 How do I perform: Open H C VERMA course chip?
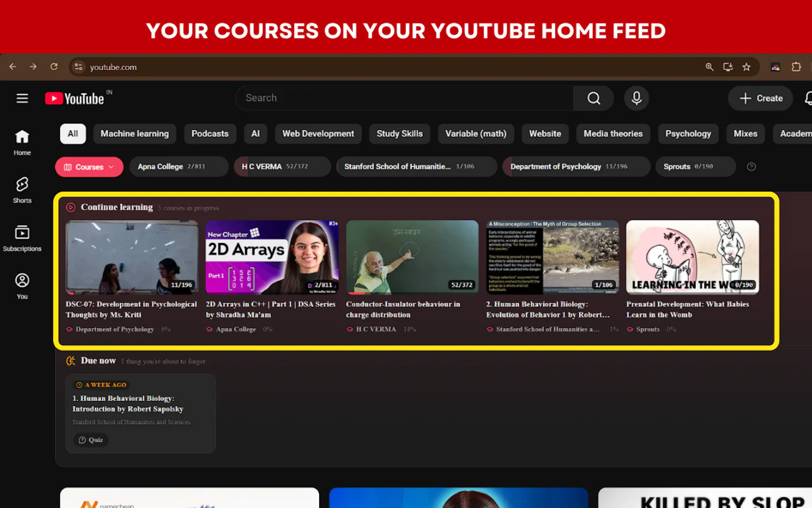(282, 167)
